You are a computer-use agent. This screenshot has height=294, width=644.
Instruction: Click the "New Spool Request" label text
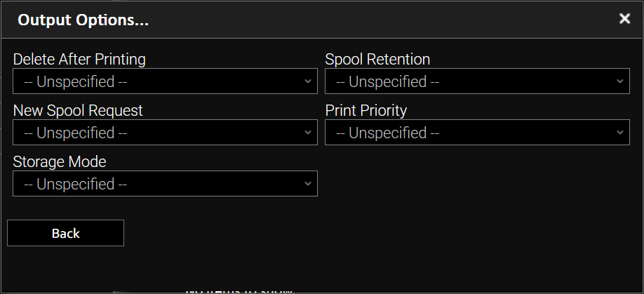click(x=78, y=110)
